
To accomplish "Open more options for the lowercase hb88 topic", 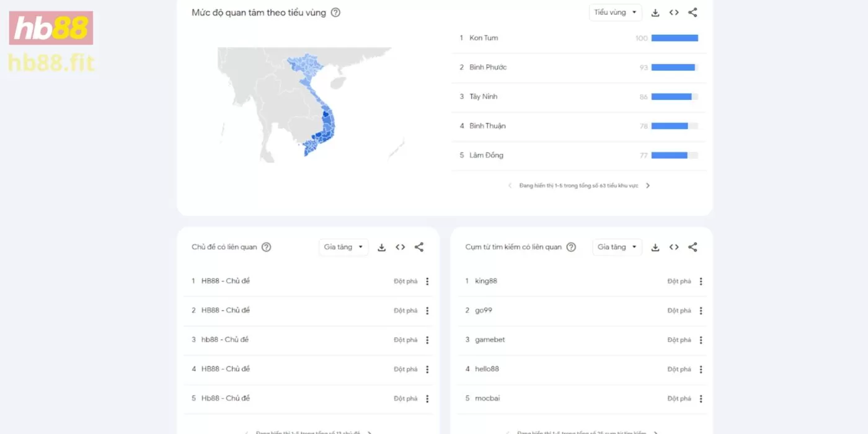I will pyautogui.click(x=427, y=340).
